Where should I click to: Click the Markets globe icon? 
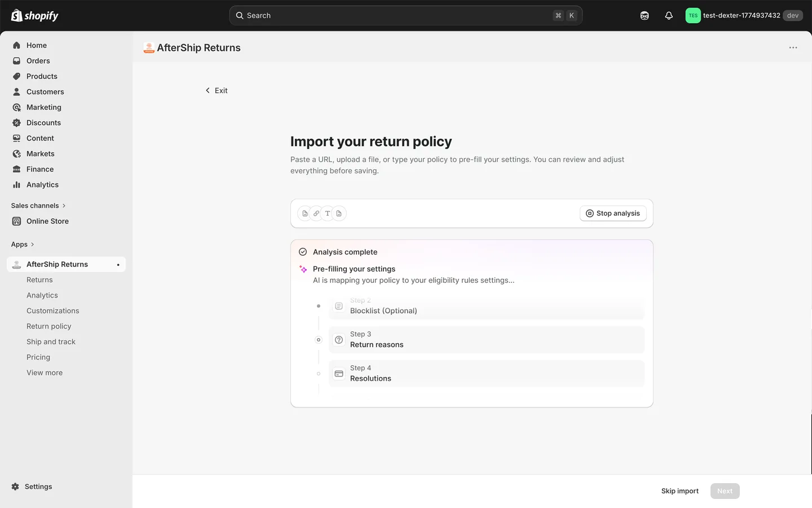coord(17,154)
